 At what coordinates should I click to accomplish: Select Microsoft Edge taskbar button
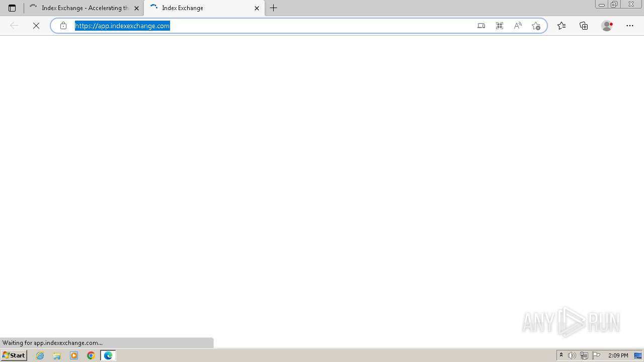click(x=108, y=355)
